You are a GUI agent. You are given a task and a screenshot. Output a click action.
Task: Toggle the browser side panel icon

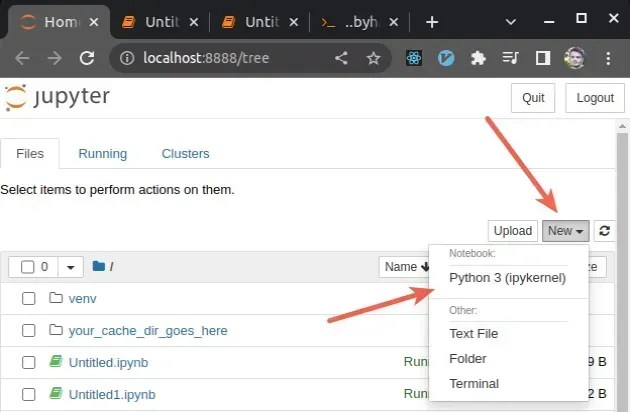[543, 58]
